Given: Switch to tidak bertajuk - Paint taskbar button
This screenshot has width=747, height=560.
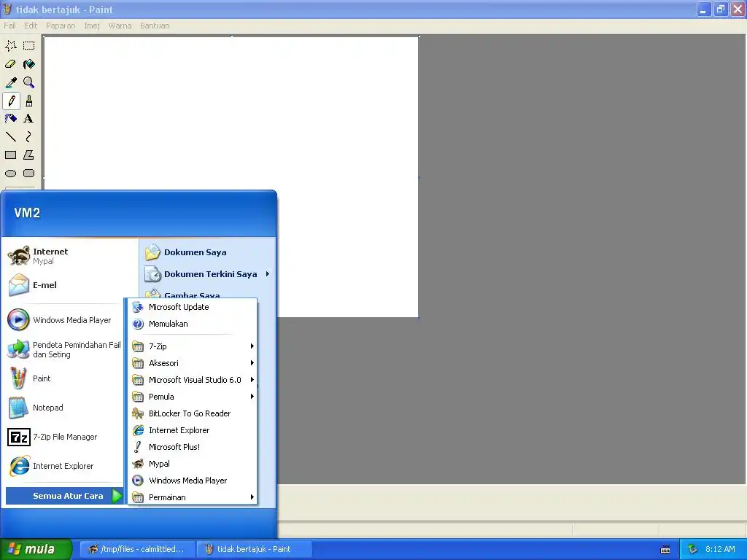Looking at the screenshot, I should tap(254, 549).
